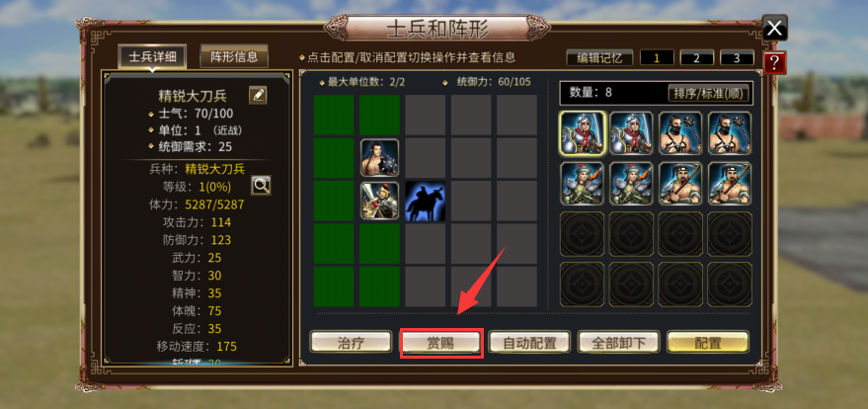Click the red question mark help icon

[x=775, y=63]
